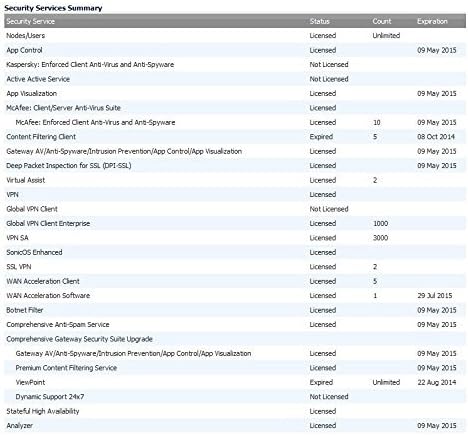Image resolution: width=468 pixels, height=436 pixels.
Task: Click Comprehensive Anti-Spam Service
Action: click(58, 325)
